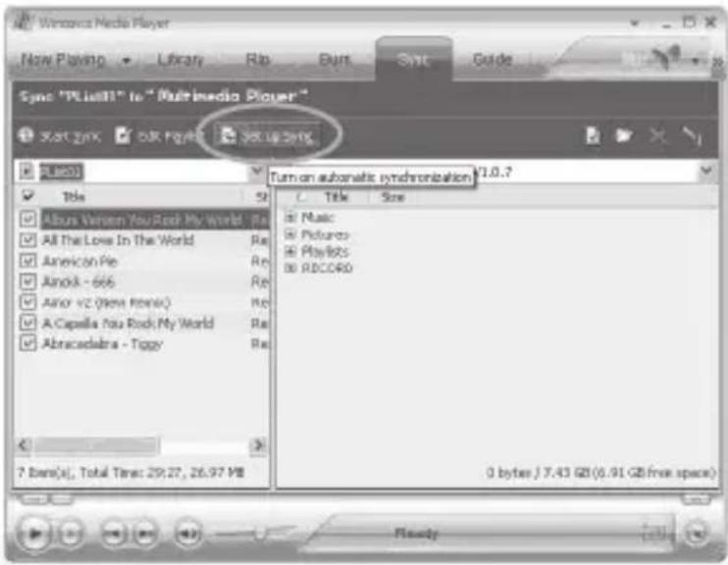
Task: Open the title bar menu dropdown arrow
Action: (x=634, y=23)
